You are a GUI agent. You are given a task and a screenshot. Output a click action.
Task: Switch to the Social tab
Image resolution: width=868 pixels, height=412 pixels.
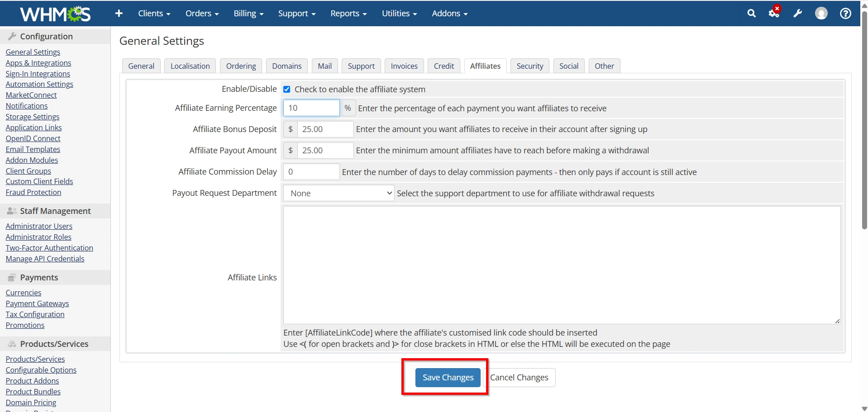(569, 66)
